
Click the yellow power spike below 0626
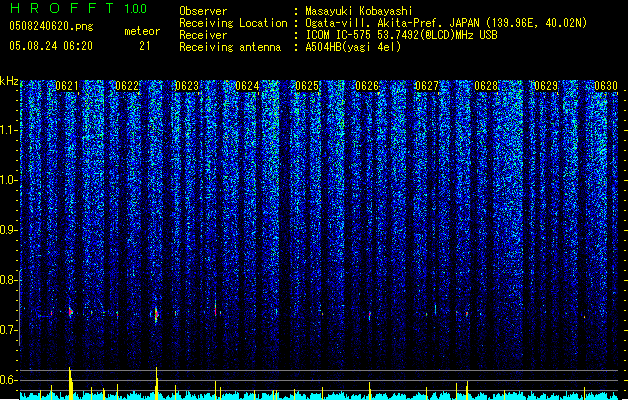369,391
